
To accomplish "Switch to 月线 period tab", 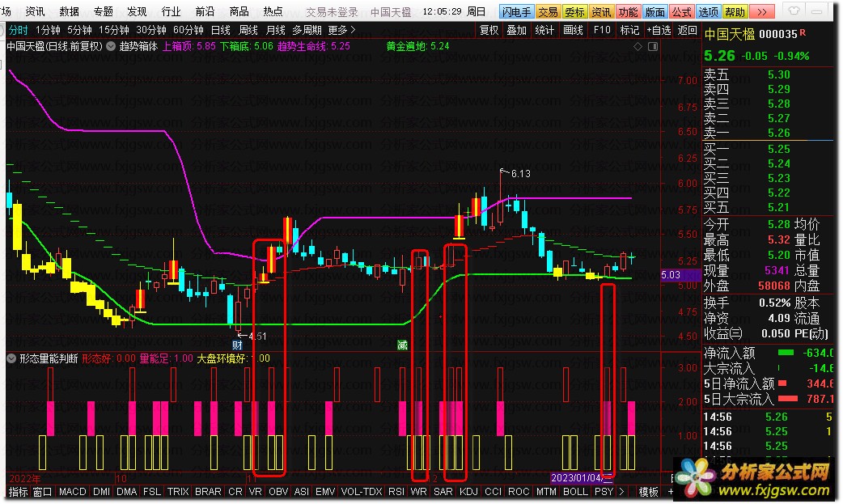I will (275, 30).
